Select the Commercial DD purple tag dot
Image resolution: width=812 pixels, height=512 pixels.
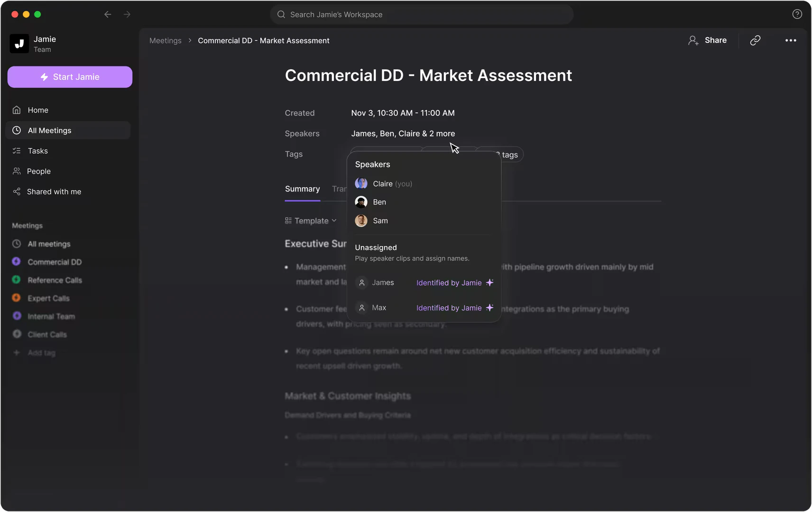click(x=17, y=261)
